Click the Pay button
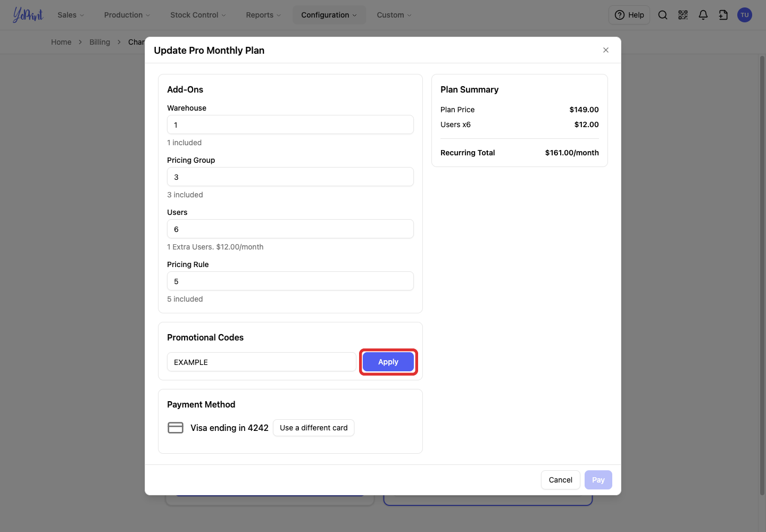The height and width of the screenshot is (532, 766). (598, 480)
